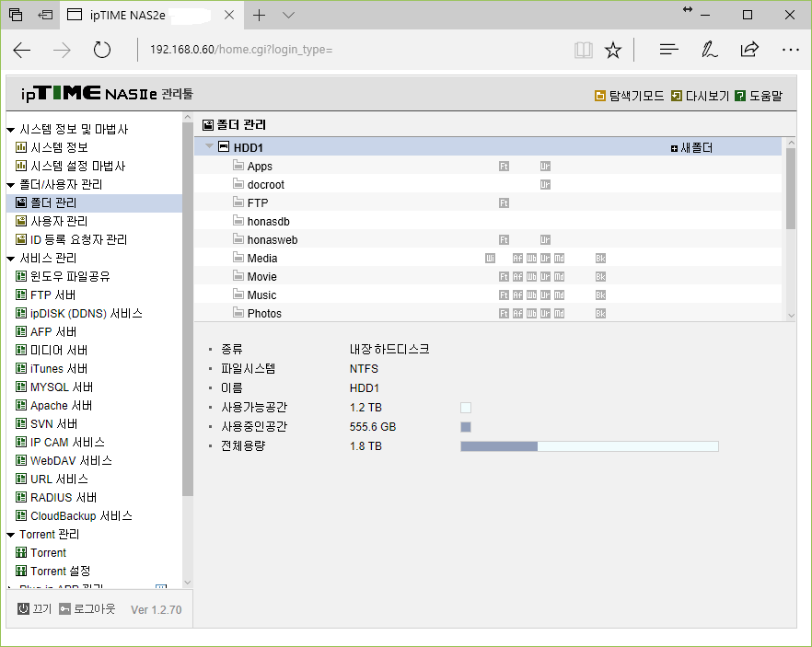Click 다시보기 to refresh view
The height and width of the screenshot is (647, 812).
tap(700, 96)
